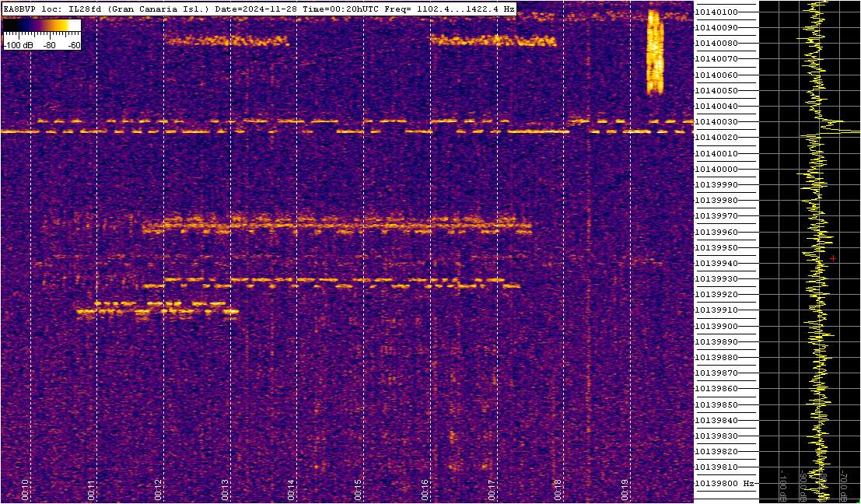Click the '-80' label under color scale
This screenshot has height=504, width=861.
click(50, 46)
